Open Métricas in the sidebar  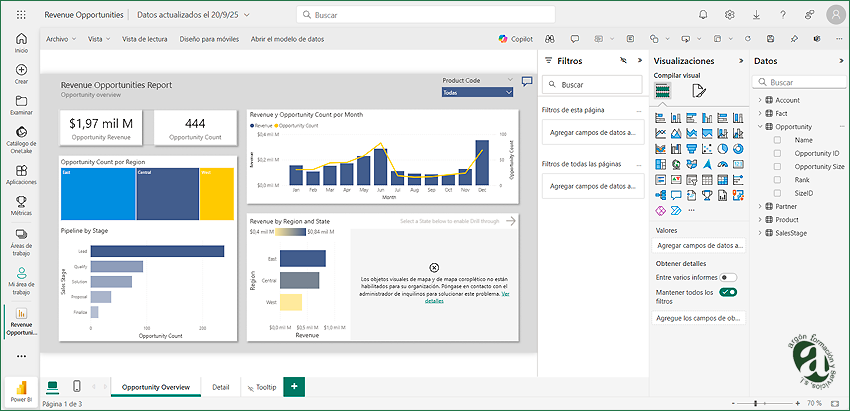pos(21,206)
